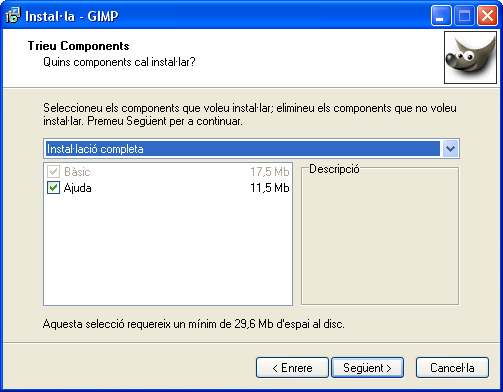503x392 pixels.
Task: Uncheck the Ajuda component checkbox
Action: [x=53, y=188]
